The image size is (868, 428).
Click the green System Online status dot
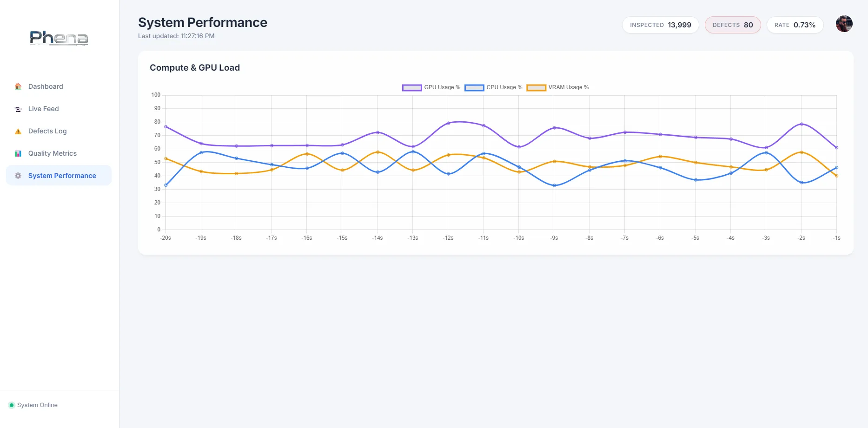13,405
